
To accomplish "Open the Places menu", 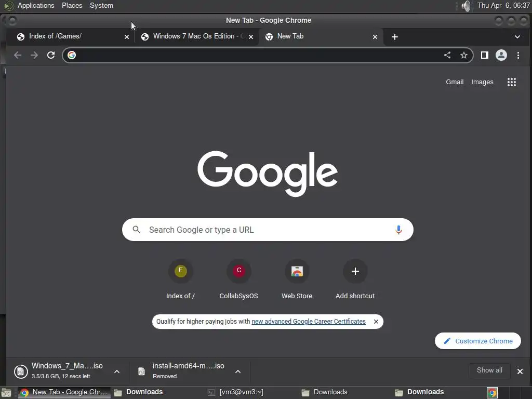I will (x=72, y=5).
